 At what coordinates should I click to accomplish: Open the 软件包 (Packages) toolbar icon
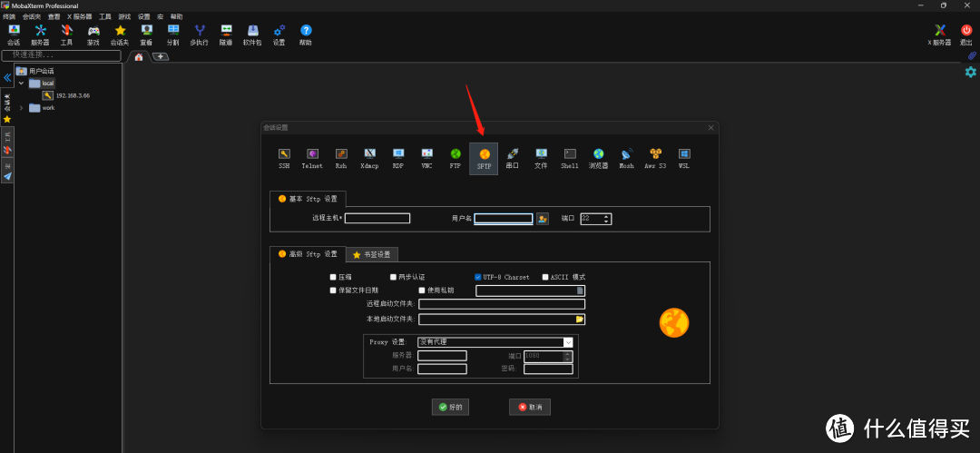tap(252, 35)
